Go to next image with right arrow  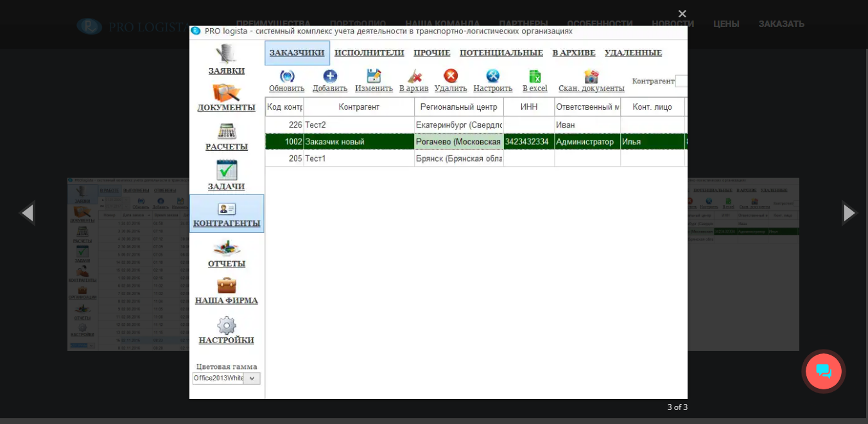coord(849,213)
